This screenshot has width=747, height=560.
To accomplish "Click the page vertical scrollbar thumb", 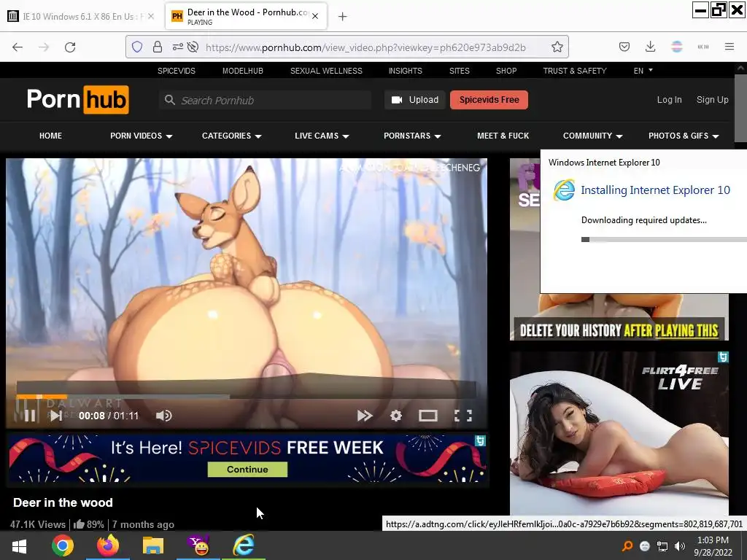I will click(741, 108).
